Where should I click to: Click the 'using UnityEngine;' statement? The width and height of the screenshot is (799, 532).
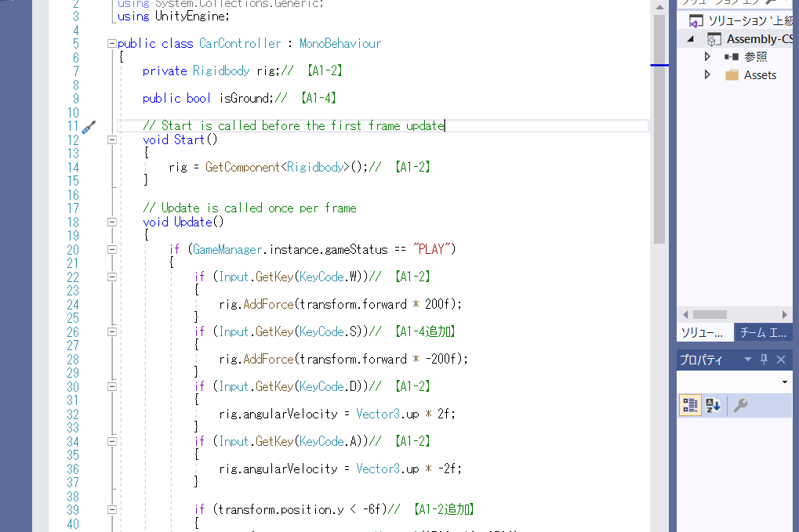[x=173, y=16]
